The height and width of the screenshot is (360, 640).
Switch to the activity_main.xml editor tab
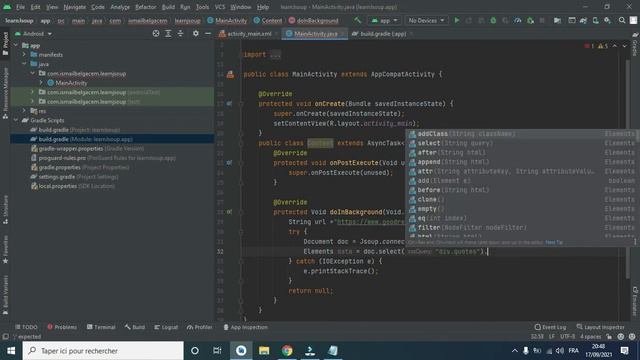click(x=249, y=34)
